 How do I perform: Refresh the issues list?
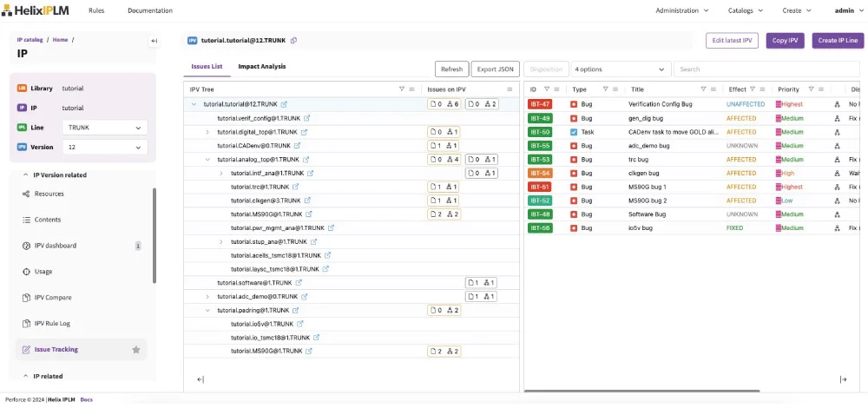pyautogui.click(x=451, y=69)
